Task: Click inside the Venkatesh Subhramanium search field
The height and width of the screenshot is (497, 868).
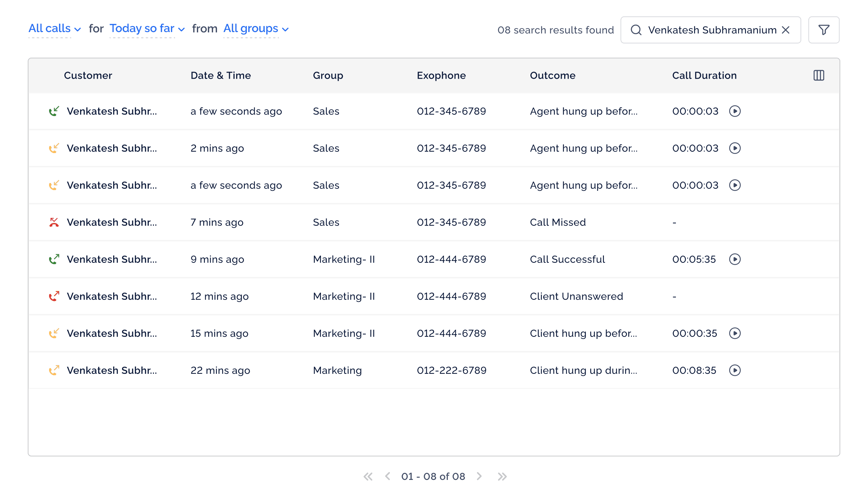Action: click(711, 30)
